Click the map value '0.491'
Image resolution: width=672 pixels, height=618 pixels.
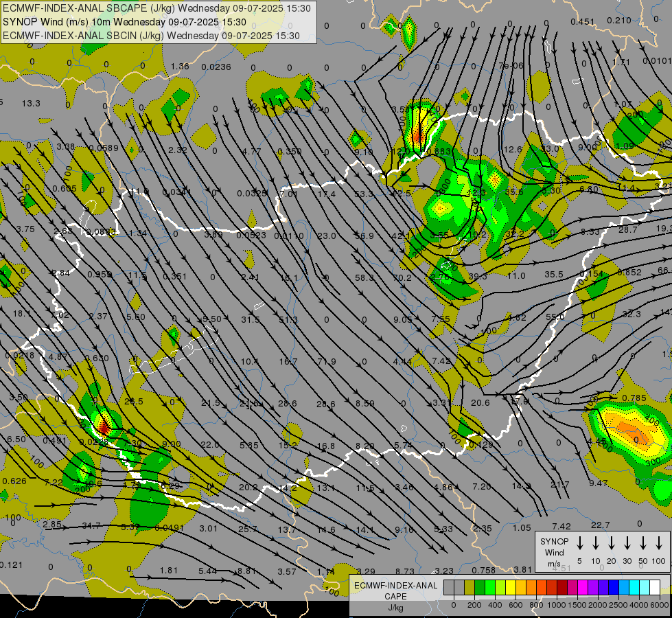pyautogui.click(x=55, y=440)
